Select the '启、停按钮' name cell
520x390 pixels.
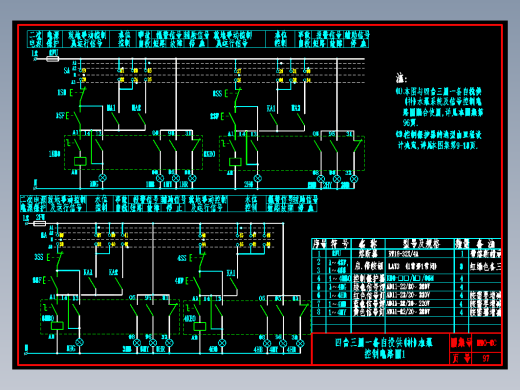tap(368, 266)
